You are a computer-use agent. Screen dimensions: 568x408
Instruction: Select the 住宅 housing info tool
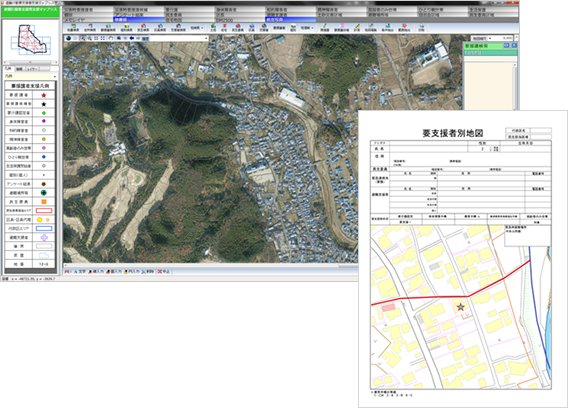click(224, 28)
